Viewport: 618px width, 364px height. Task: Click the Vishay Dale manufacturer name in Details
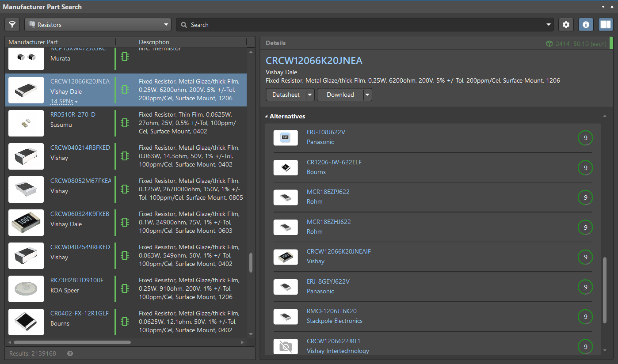281,72
